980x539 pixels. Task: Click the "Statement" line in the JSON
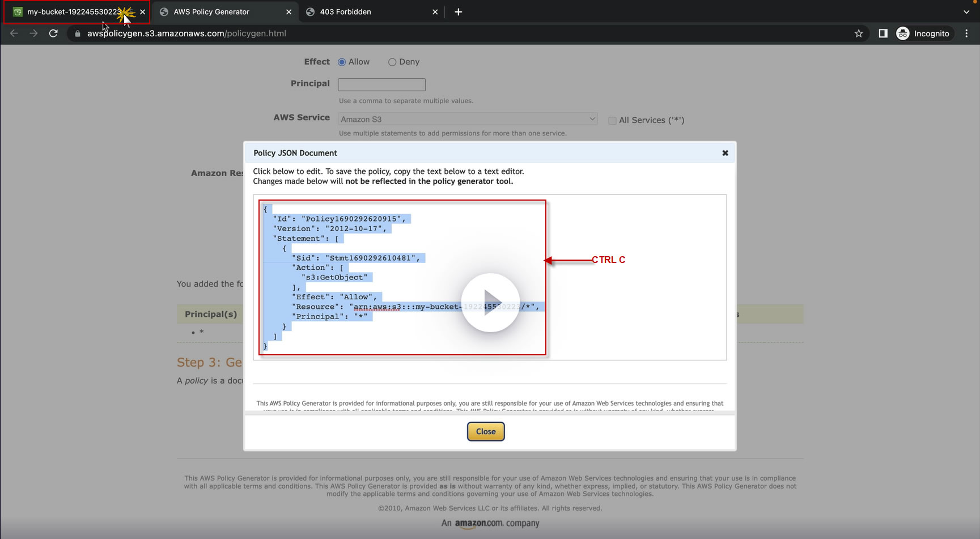(x=306, y=239)
